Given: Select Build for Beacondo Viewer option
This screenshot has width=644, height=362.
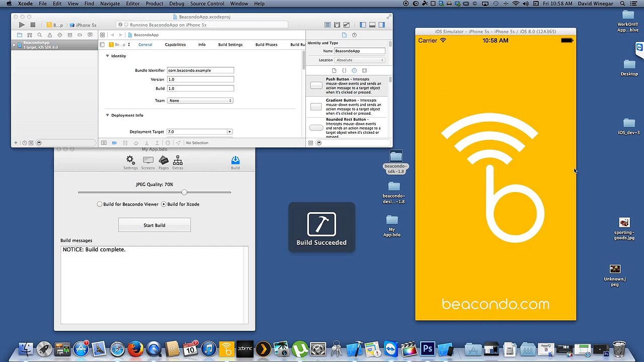Looking at the screenshot, I should [x=128, y=204].
